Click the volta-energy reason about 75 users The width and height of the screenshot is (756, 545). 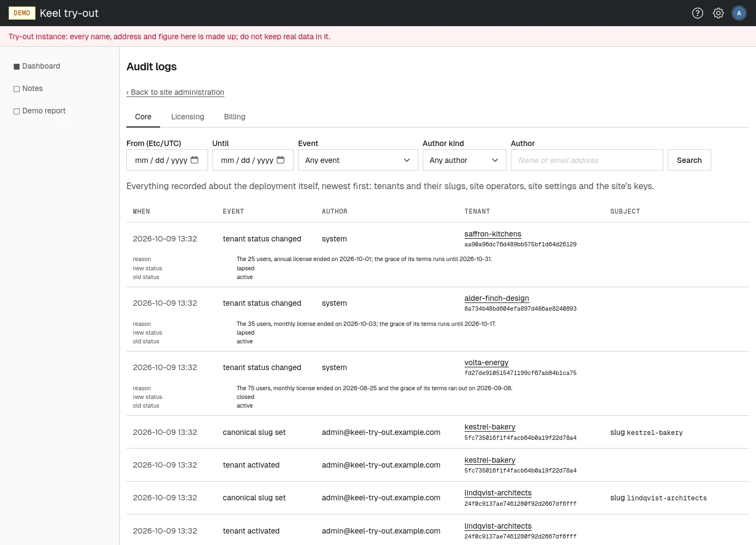coord(374,388)
